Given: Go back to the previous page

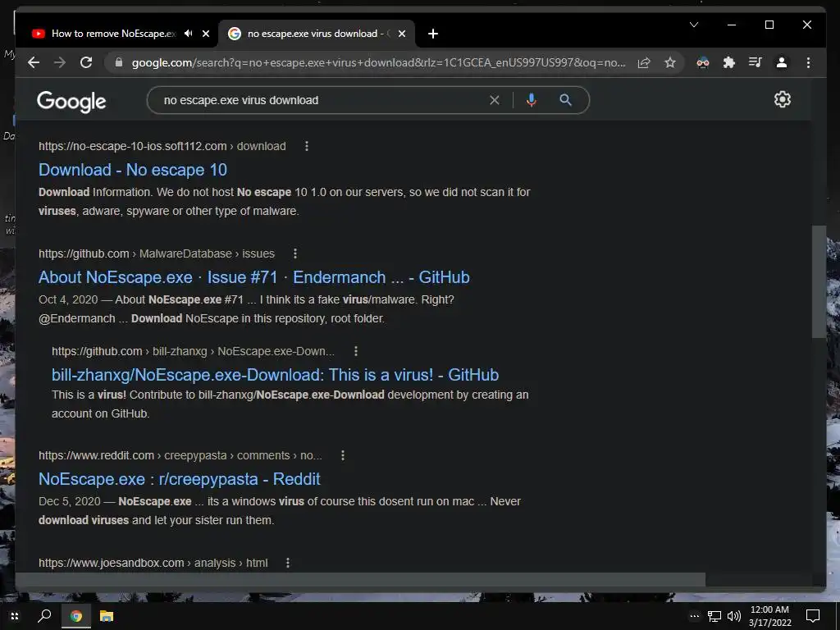Looking at the screenshot, I should point(34,62).
